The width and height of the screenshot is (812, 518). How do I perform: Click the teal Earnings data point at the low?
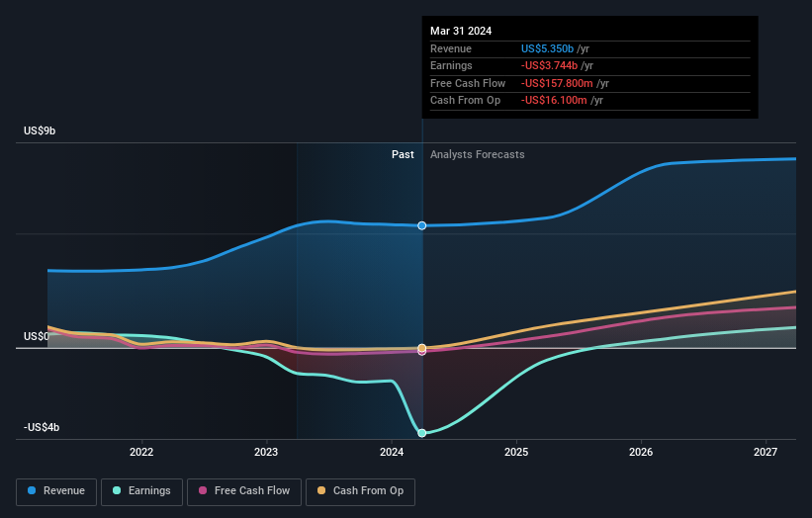[x=422, y=433]
